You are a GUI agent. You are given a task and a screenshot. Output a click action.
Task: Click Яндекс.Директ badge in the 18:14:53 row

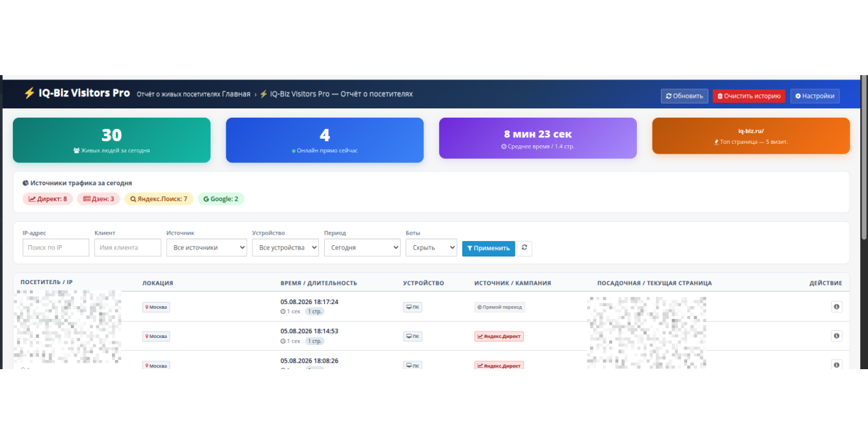tap(499, 337)
